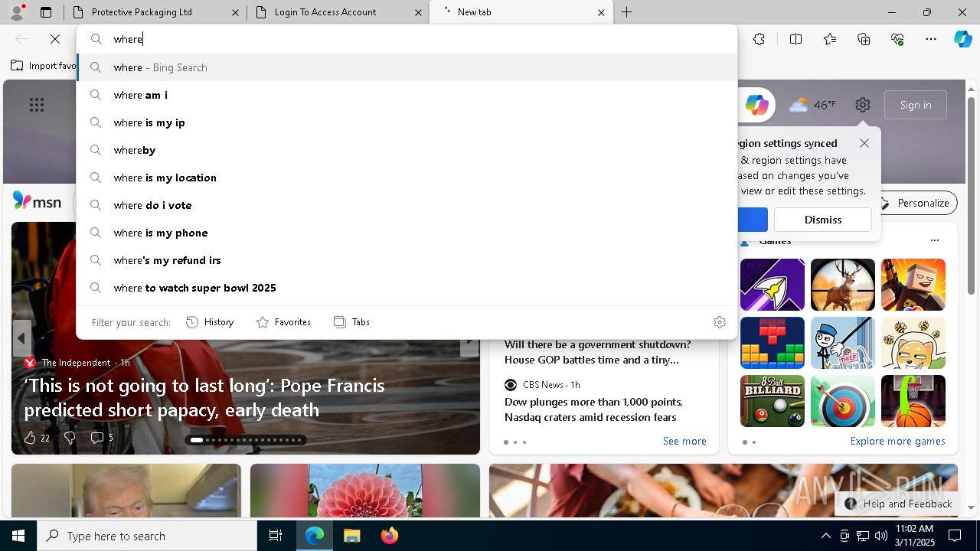Dismiss the region settings notification
The height and width of the screenshot is (551, 980).
pyautogui.click(x=823, y=220)
